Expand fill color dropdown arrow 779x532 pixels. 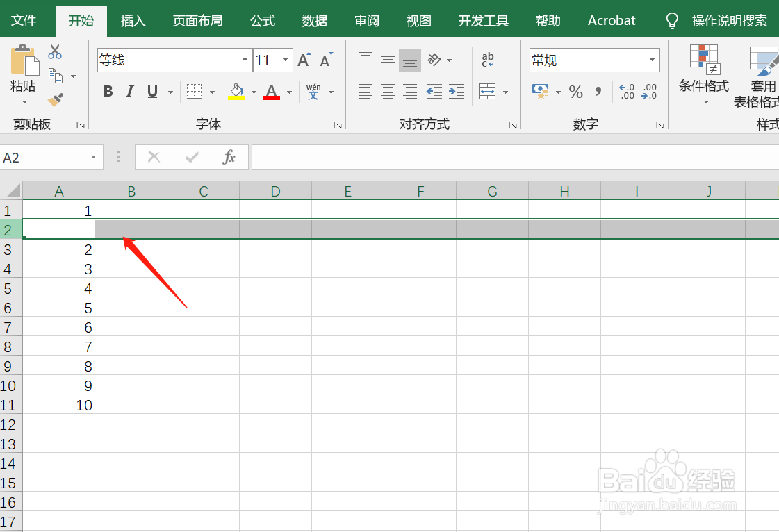coord(254,92)
